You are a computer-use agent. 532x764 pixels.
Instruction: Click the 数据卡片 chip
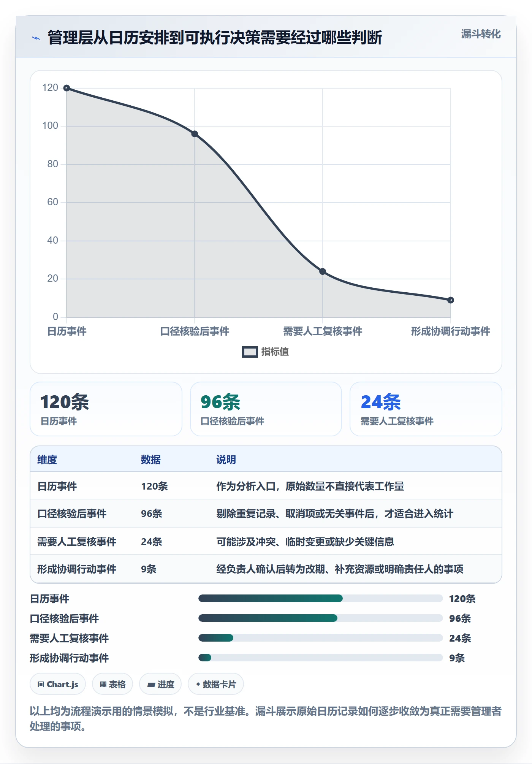[216, 684]
